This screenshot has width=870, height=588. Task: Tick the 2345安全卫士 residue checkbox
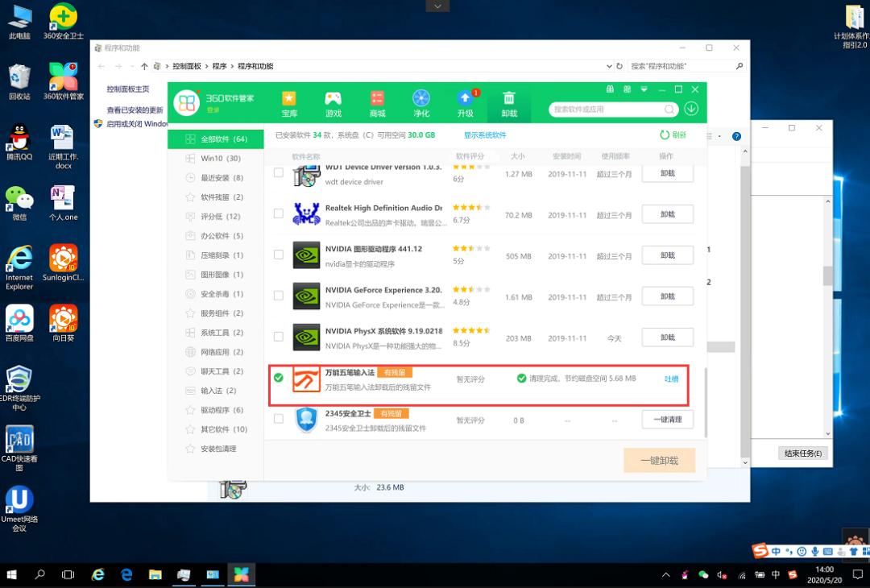pyautogui.click(x=278, y=419)
